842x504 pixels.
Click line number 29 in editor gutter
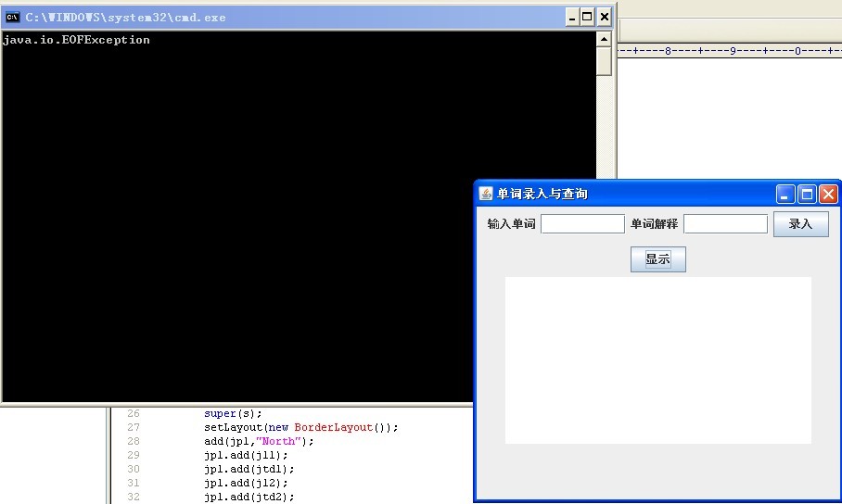[x=134, y=456]
